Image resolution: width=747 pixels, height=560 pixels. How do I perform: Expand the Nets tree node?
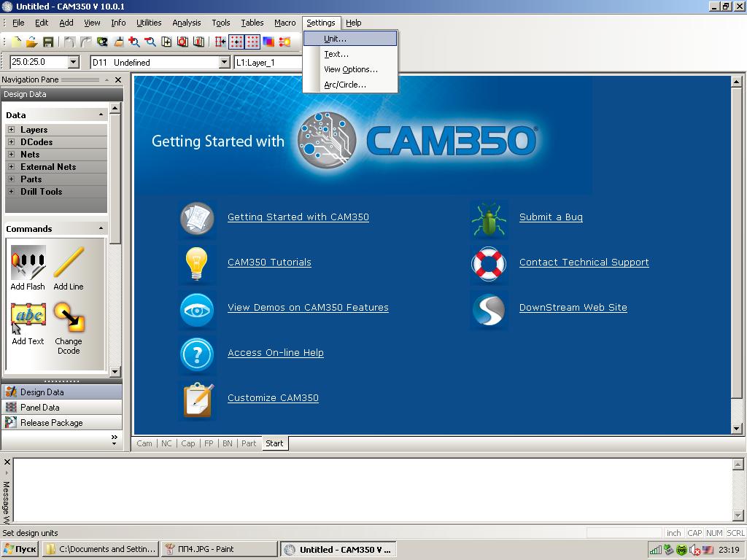(x=11, y=155)
